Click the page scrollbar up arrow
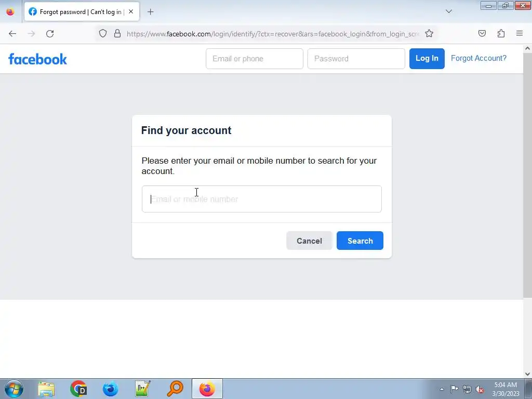This screenshot has height=399, width=532. coord(527,48)
